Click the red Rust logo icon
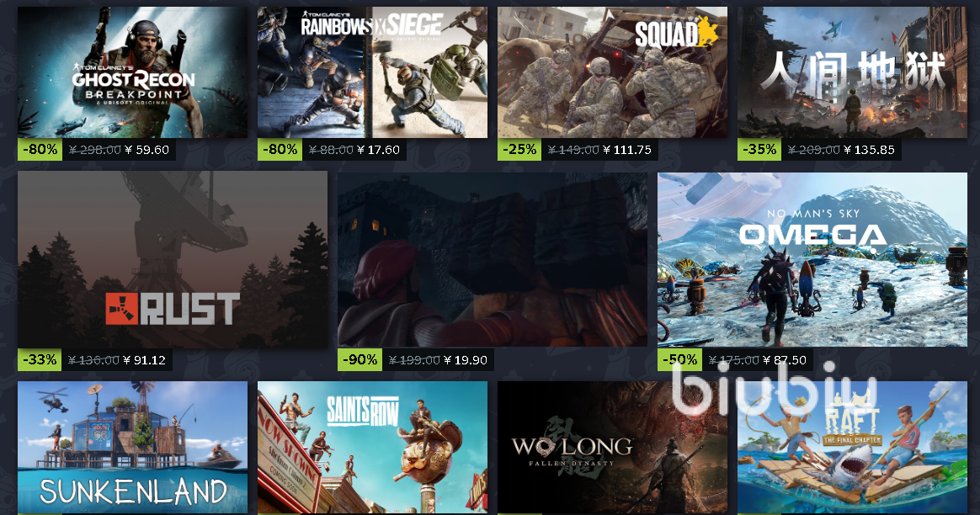The height and width of the screenshot is (515, 980). tap(121, 309)
